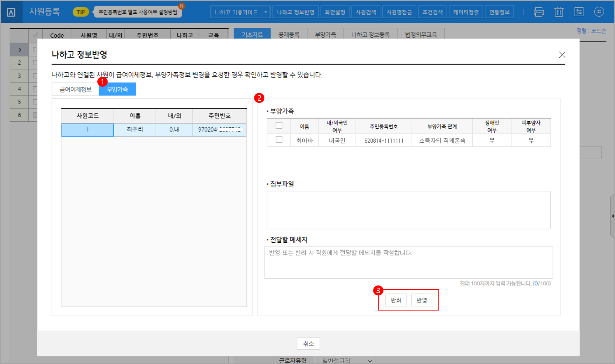The width and height of the screenshot is (615, 364).
Task: Click the 전달할 메세지 text input box
Action: tap(409, 262)
